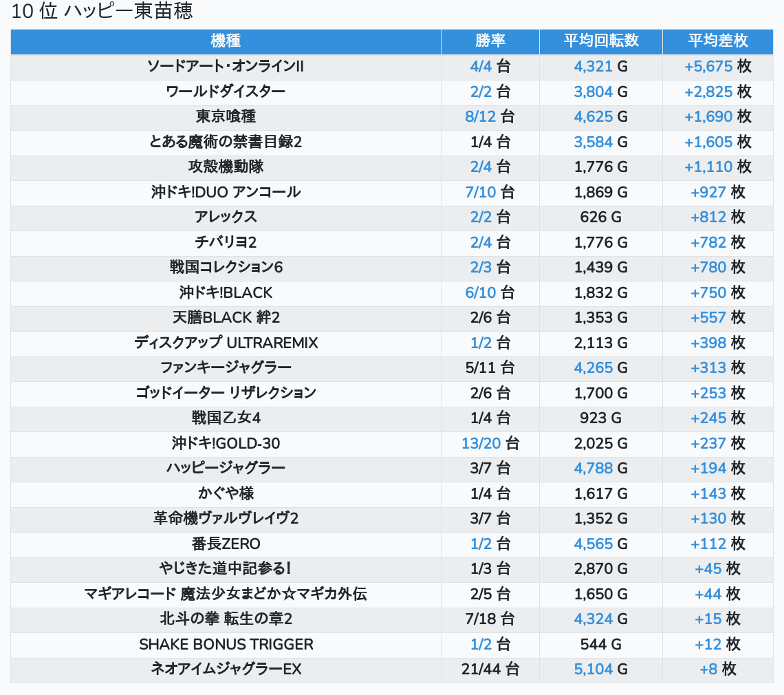Select the 13/20 台 win rate cell
This screenshot has height=695, width=784.
(x=490, y=443)
